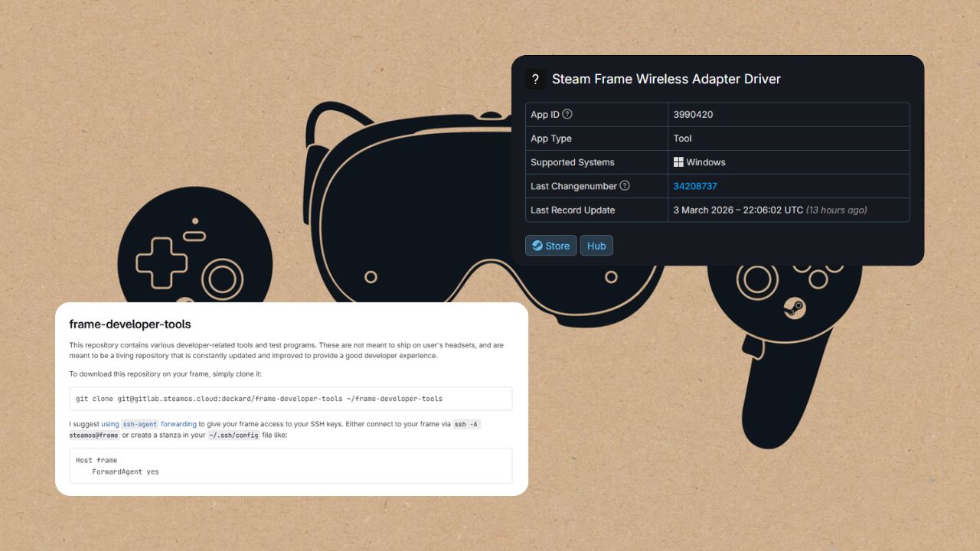Click the VR headset illustration
The width and height of the screenshot is (980, 551).
[406, 191]
